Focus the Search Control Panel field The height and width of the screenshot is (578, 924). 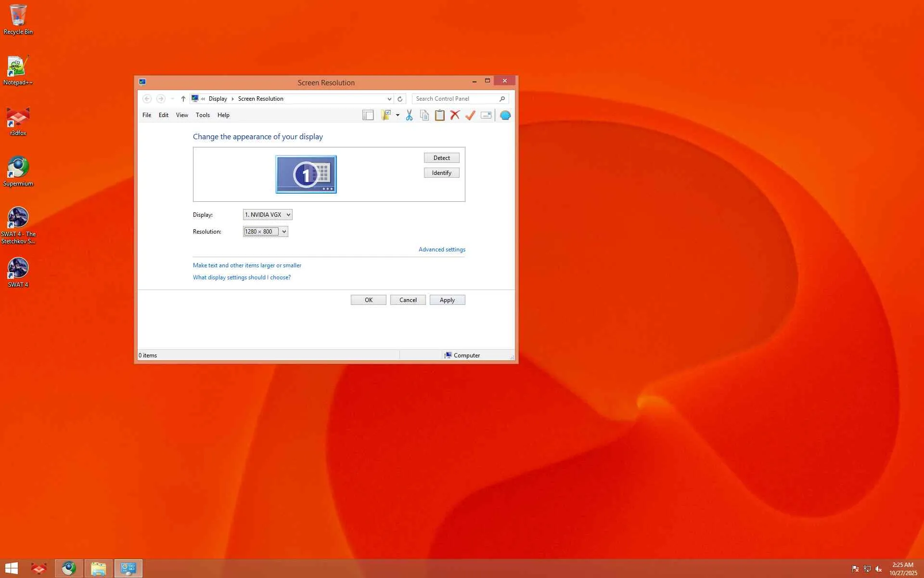[x=455, y=99]
